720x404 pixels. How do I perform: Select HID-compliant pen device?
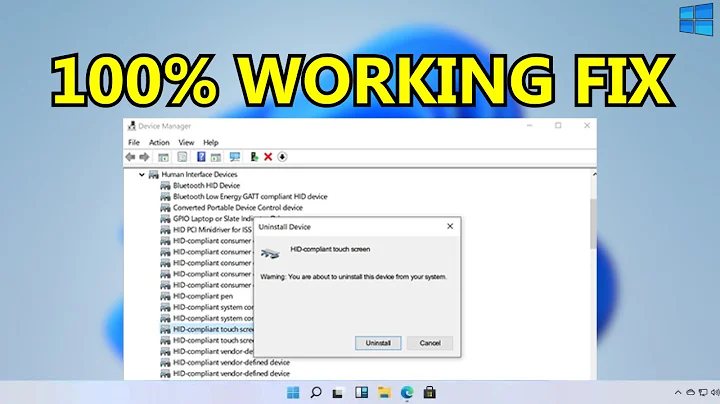click(x=203, y=296)
